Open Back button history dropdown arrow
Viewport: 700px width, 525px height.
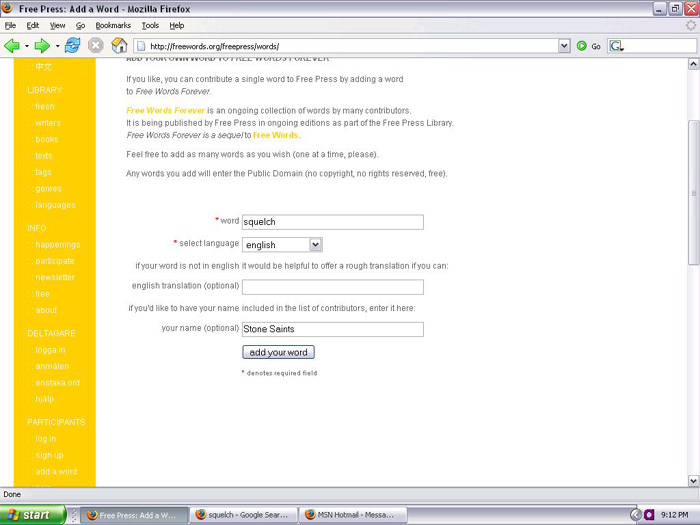tap(27, 46)
